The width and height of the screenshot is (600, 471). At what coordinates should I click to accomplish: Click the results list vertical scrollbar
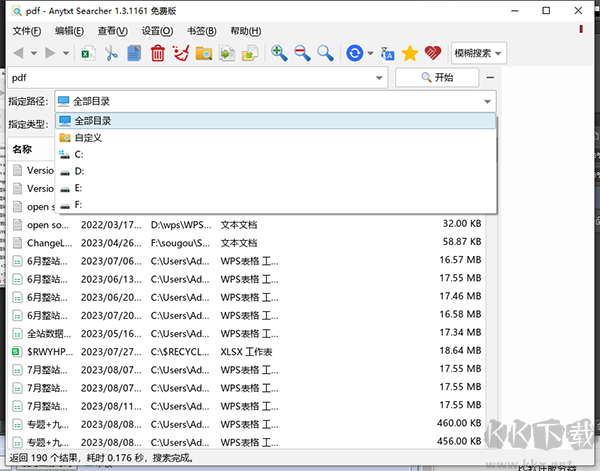click(491, 329)
